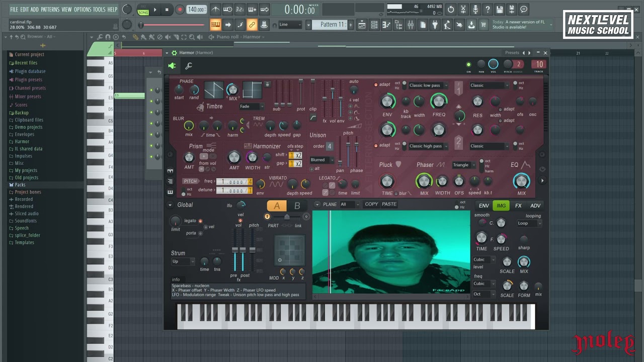Toggle the porta switch
Image resolution: width=644 pixels, height=362 pixels.
(x=200, y=233)
